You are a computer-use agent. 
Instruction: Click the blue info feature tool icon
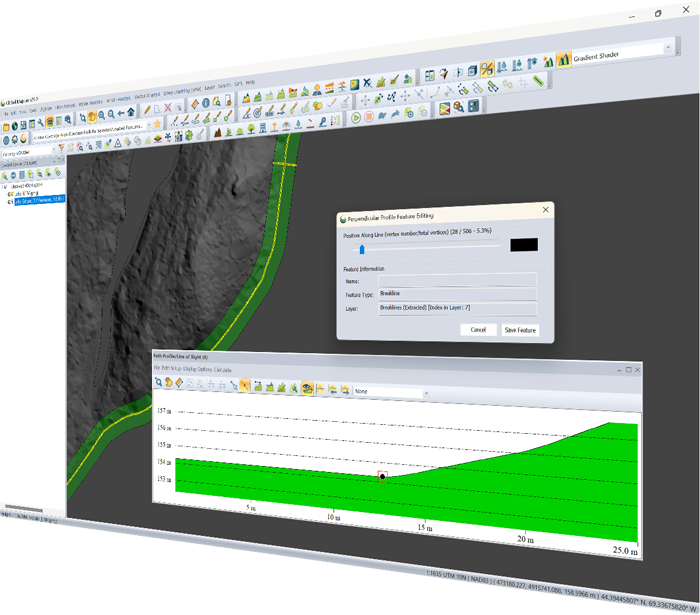tap(205, 103)
